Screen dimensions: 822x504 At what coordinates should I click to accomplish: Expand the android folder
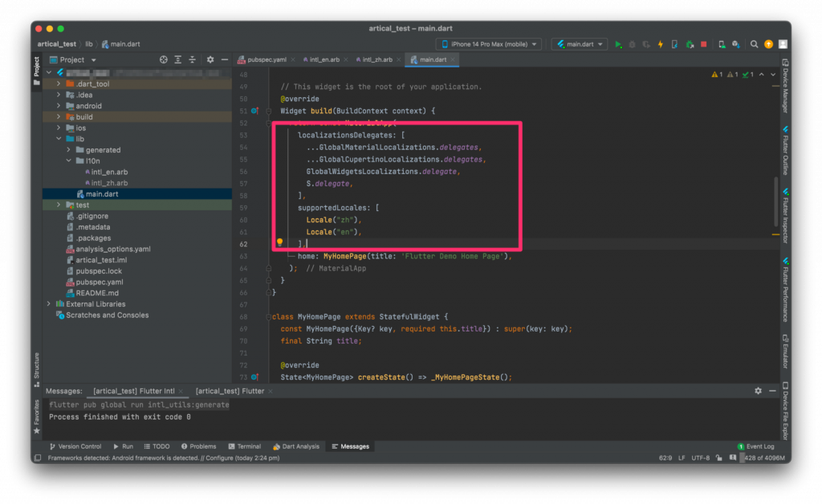pyautogui.click(x=59, y=106)
